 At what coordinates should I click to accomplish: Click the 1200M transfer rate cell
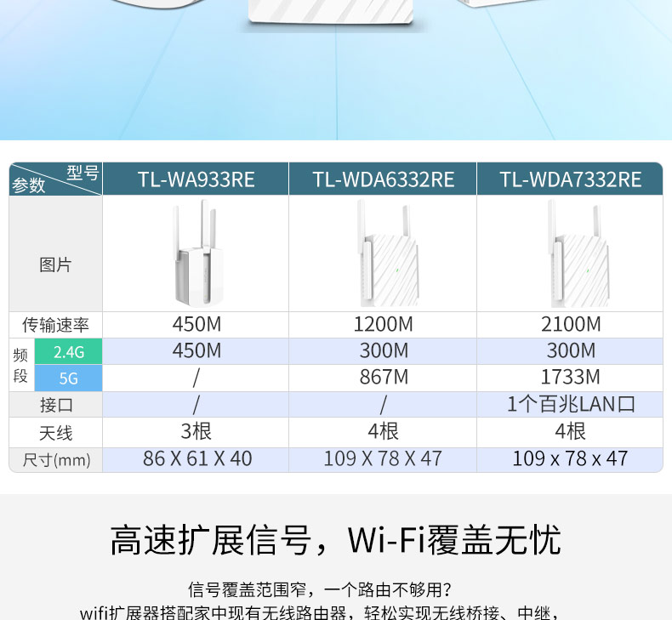tap(383, 324)
